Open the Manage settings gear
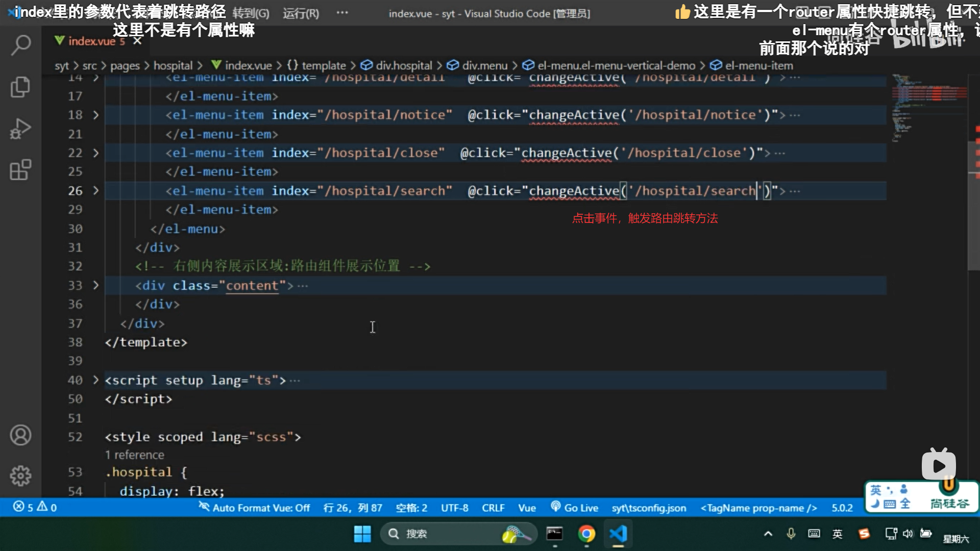 (20, 475)
